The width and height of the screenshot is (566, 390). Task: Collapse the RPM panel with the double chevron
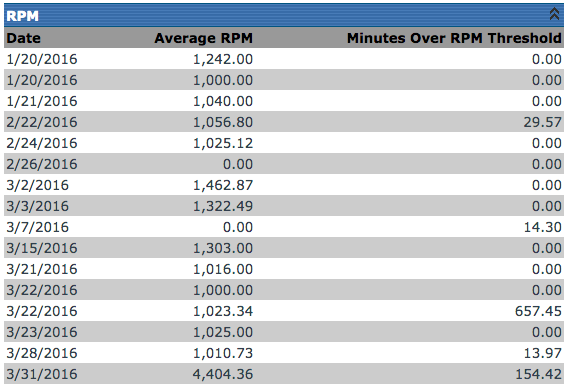(554, 14)
